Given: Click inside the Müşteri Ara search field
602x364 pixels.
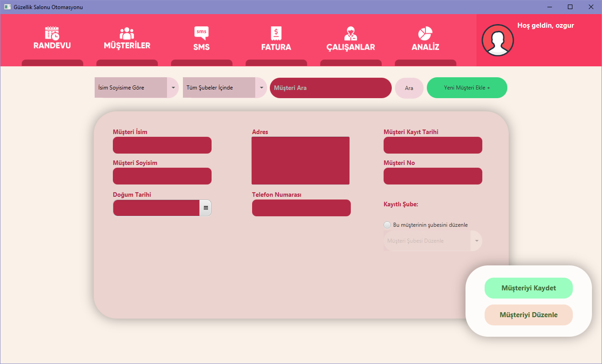Looking at the screenshot, I should 331,88.
